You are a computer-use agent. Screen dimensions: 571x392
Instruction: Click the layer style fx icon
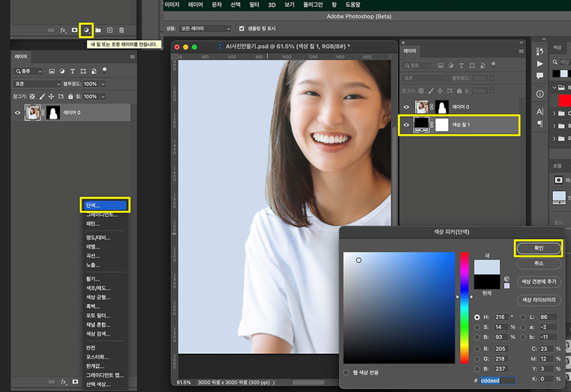(x=63, y=30)
